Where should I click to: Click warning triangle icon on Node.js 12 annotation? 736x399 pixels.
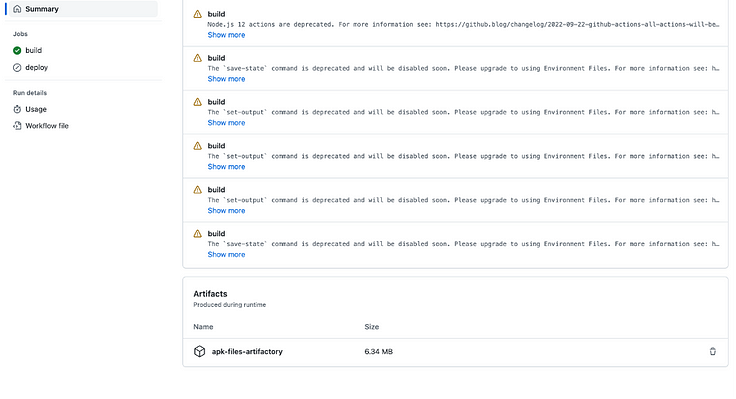pos(198,14)
